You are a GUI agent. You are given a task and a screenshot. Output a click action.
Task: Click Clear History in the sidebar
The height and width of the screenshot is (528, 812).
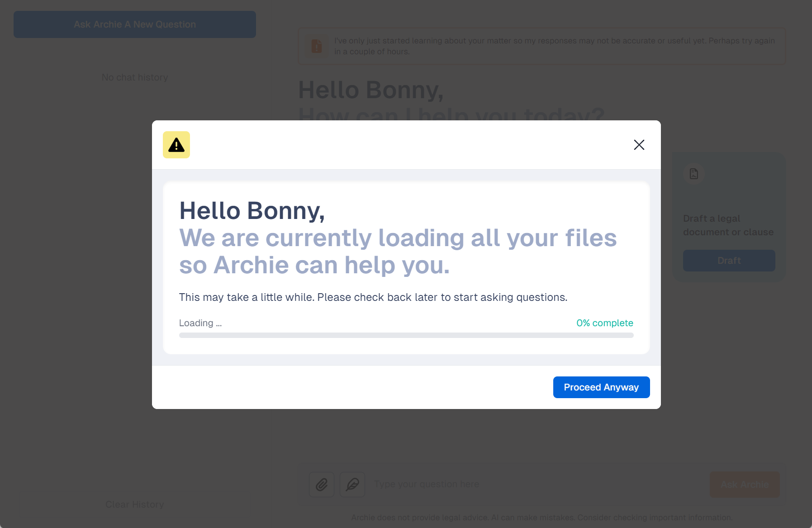[x=135, y=504]
